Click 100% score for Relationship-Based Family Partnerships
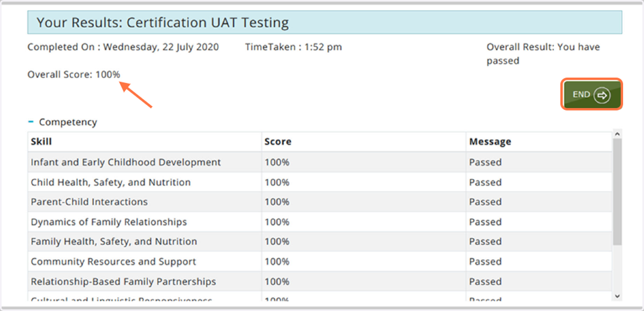This screenshot has width=644, height=311. coord(277,282)
